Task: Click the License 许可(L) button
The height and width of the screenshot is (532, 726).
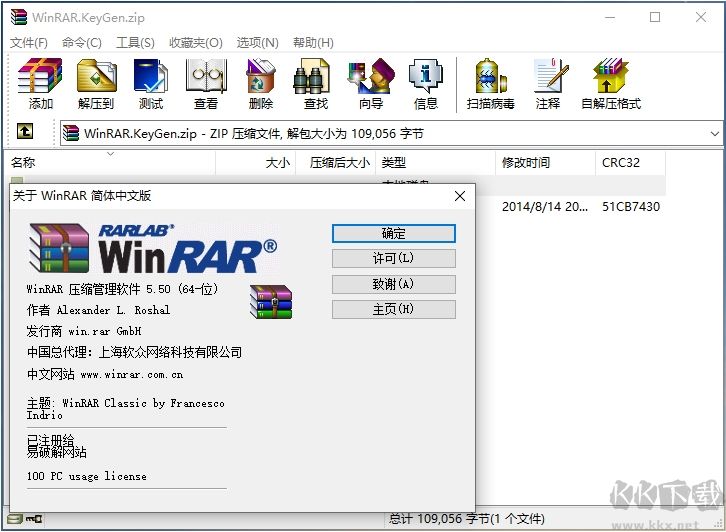Action: click(394, 258)
